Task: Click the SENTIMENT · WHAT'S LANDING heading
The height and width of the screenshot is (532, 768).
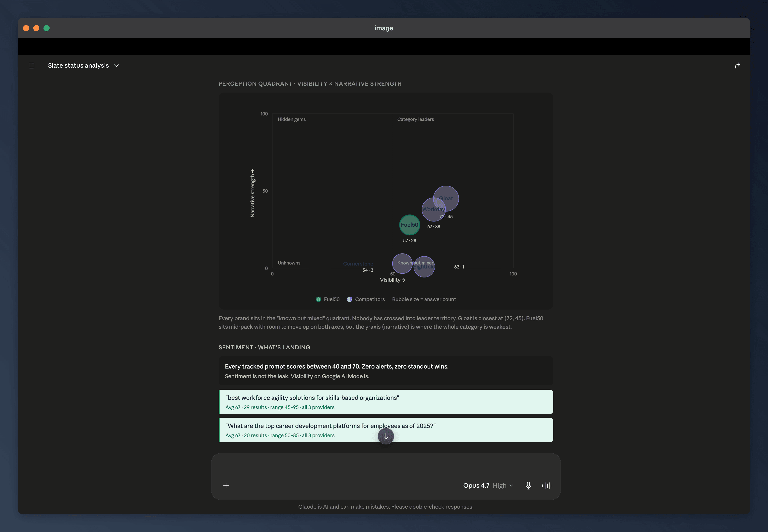Action: [264, 347]
